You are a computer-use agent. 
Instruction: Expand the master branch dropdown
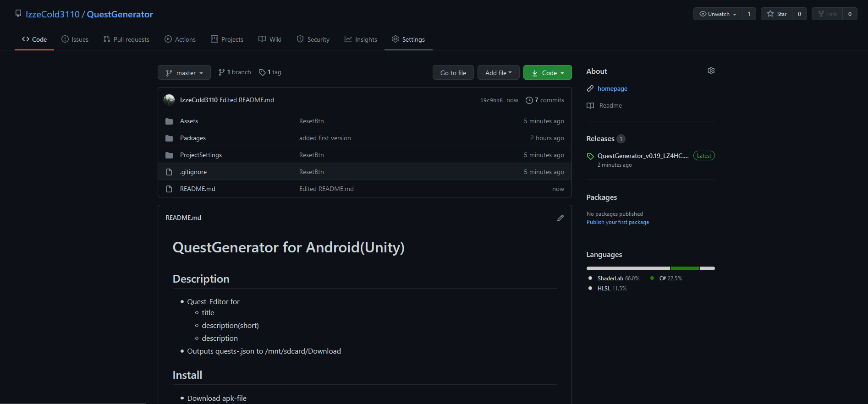tap(184, 73)
